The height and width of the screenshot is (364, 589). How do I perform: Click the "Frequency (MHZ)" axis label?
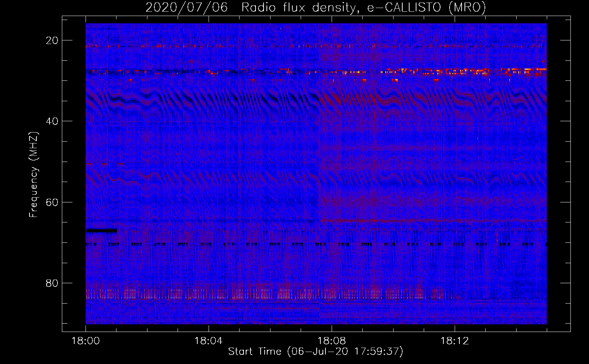pos(33,175)
